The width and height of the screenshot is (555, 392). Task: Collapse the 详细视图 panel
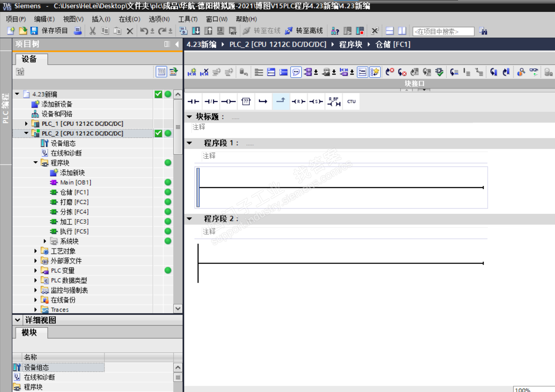point(17,320)
